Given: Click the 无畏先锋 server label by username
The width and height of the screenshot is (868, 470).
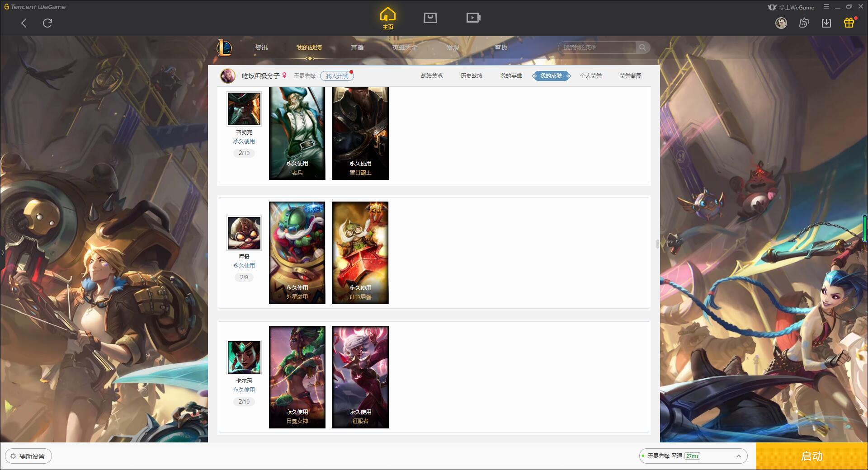Looking at the screenshot, I should coord(304,76).
